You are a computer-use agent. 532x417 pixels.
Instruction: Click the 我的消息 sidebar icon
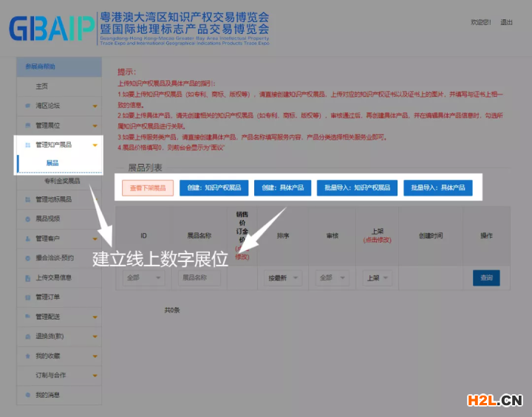point(28,395)
